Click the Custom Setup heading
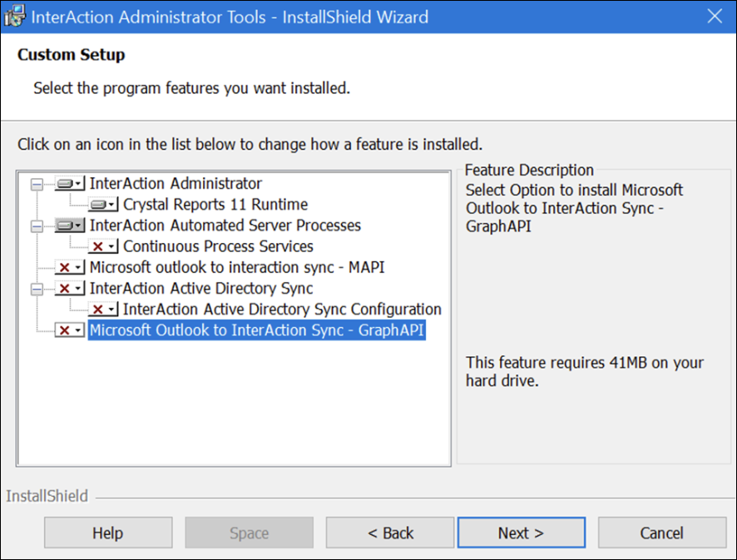This screenshot has height=560, width=737. (x=71, y=55)
